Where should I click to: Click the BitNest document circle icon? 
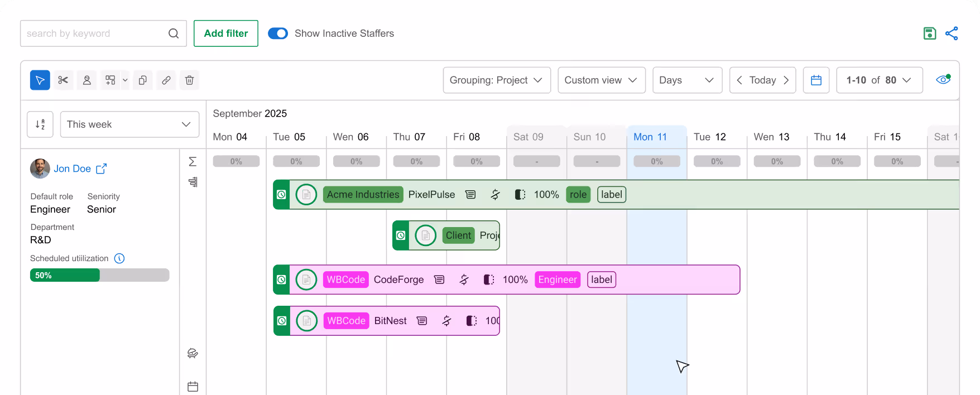pos(306,321)
